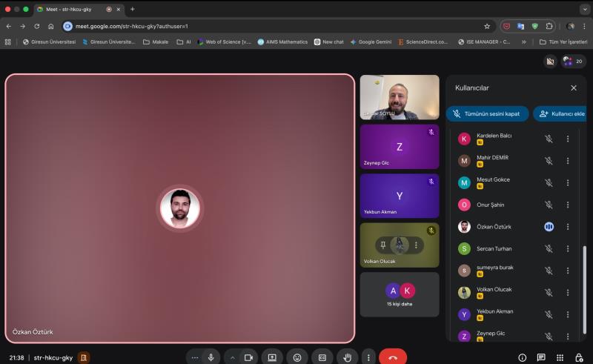The width and height of the screenshot is (593, 364).
Task: Toggle the microphone in the call bar
Action: tap(211, 357)
